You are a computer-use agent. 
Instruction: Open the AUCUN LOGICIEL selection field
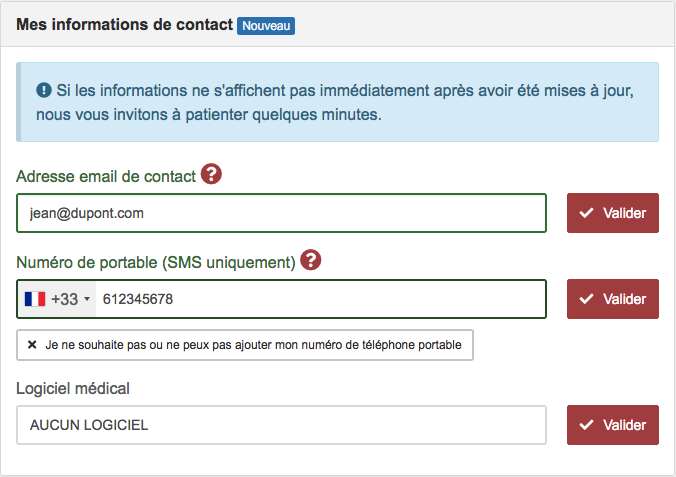(282, 425)
